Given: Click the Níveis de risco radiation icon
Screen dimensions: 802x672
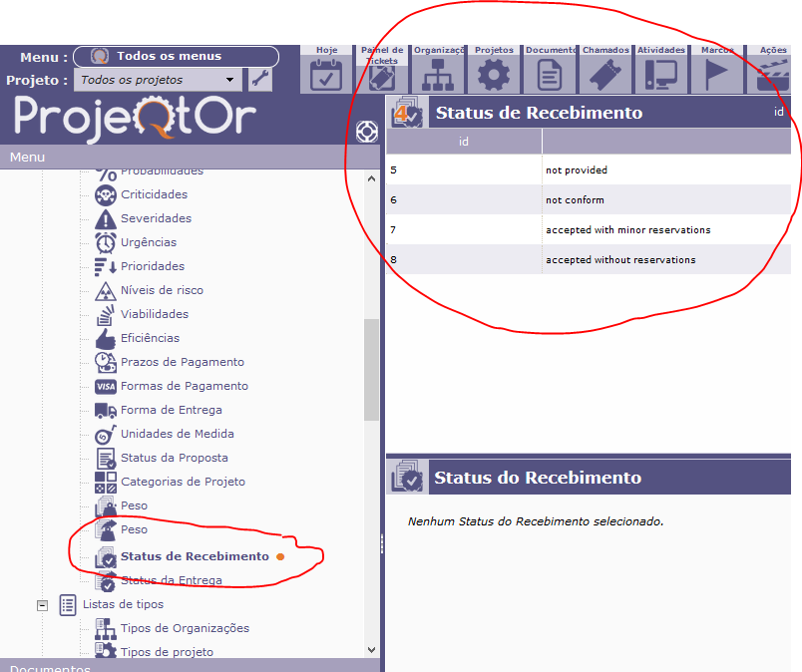Looking at the screenshot, I should (106, 291).
